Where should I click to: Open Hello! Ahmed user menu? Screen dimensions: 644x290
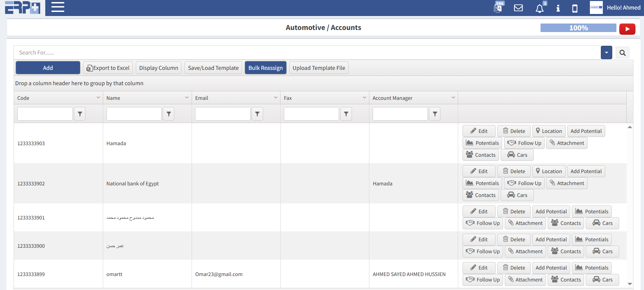(x=623, y=7)
